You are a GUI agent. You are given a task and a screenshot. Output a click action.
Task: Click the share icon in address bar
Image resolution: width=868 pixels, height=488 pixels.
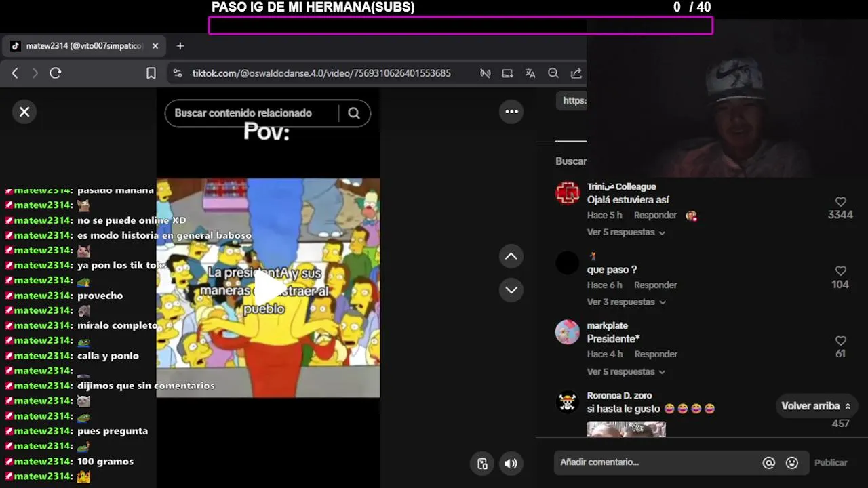(576, 73)
